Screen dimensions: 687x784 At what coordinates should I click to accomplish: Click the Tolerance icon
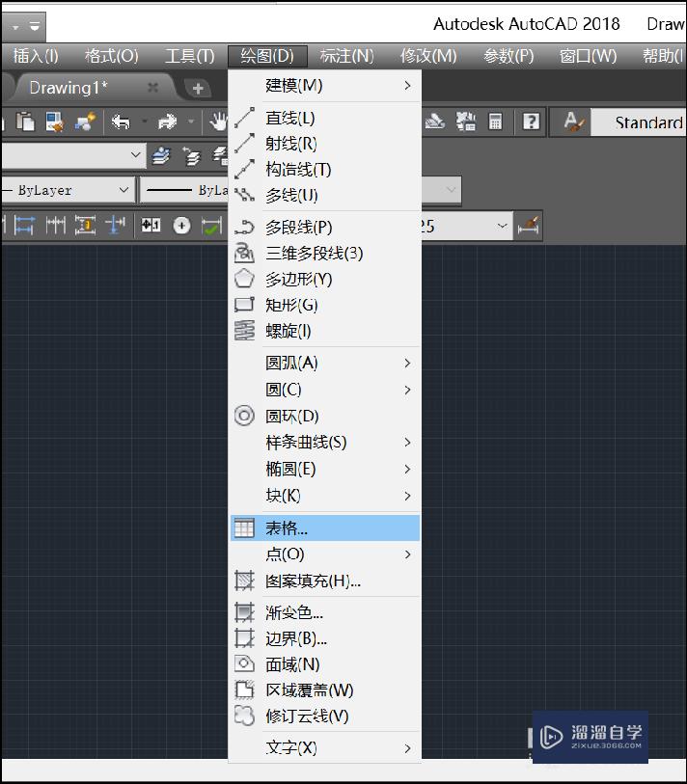(151, 226)
